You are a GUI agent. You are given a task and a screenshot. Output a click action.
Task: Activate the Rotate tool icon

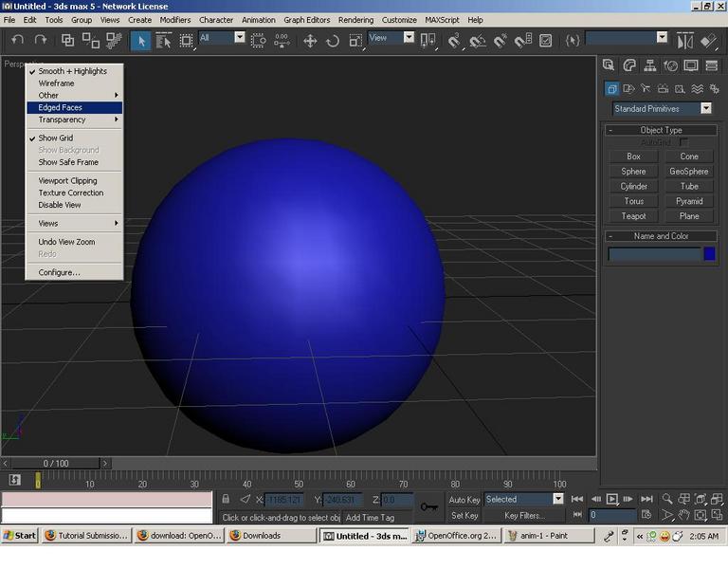coord(333,41)
